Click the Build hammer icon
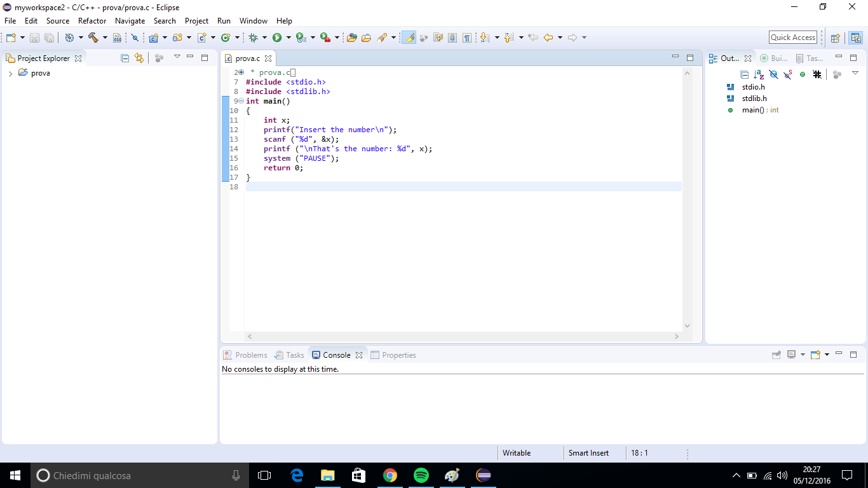868x488 pixels. [93, 38]
